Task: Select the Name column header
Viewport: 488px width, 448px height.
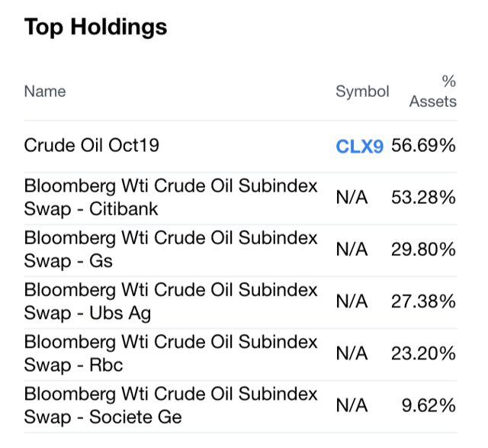Action: click(x=45, y=92)
